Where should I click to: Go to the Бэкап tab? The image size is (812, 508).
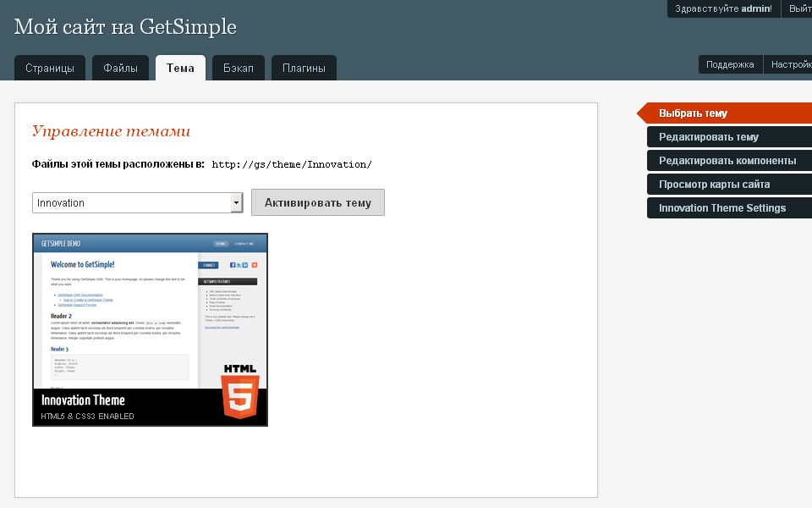(x=239, y=69)
